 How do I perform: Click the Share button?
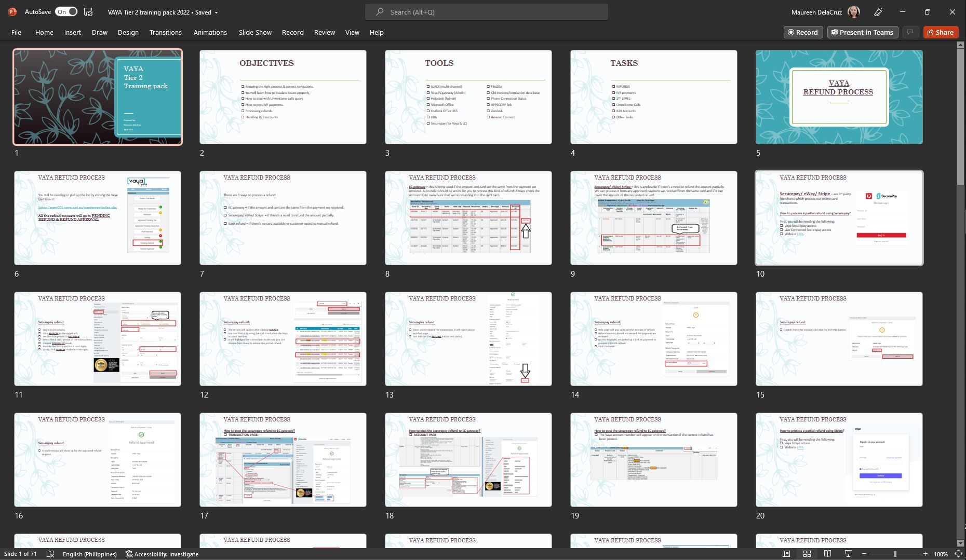(941, 32)
